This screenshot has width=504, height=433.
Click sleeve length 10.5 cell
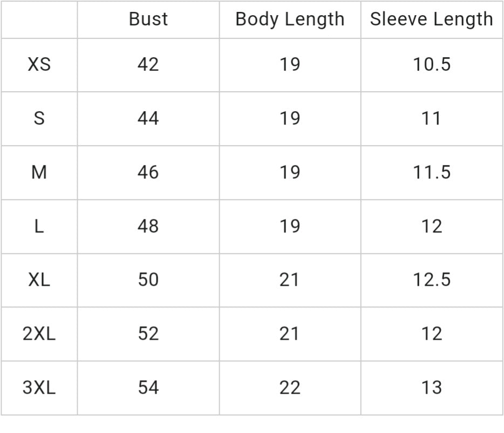[x=431, y=65]
